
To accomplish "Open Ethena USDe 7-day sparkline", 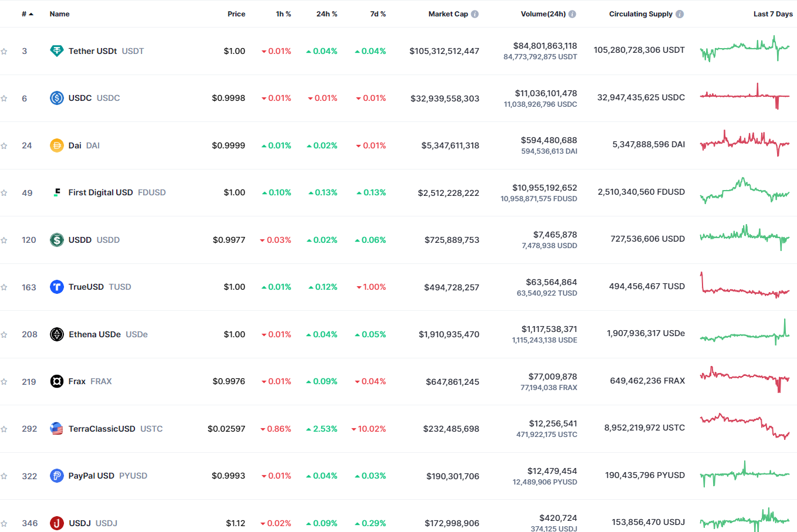I will point(745,333).
